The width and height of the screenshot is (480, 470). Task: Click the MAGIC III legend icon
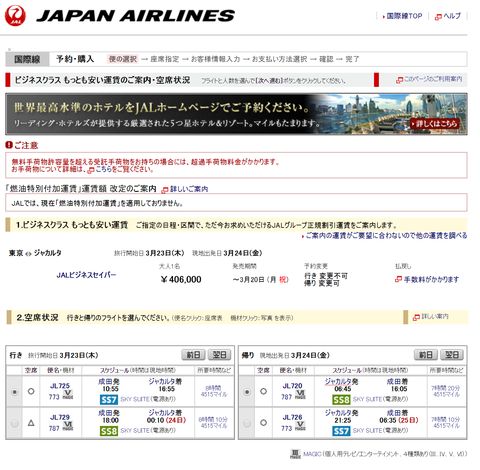pyautogui.click(x=295, y=454)
